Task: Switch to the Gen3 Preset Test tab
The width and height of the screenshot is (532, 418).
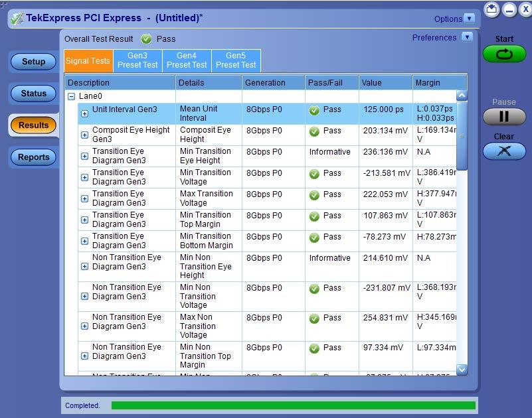Action: pyautogui.click(x=137, y=60)
